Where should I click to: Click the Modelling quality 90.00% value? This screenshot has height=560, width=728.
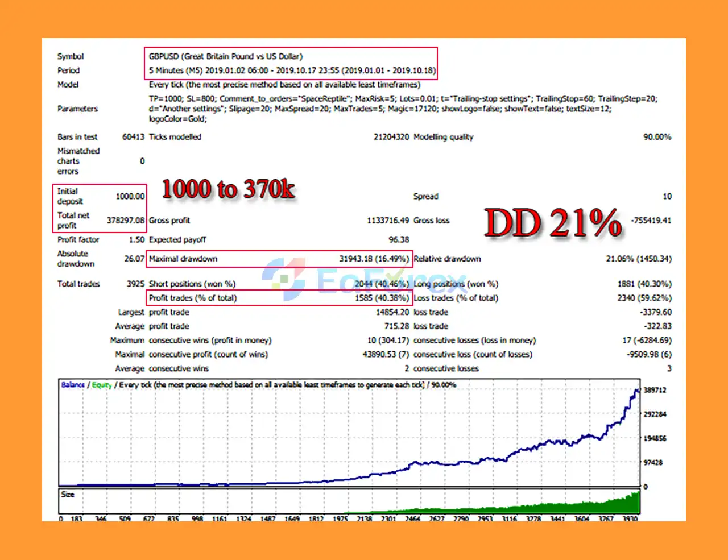coord(657,137)
